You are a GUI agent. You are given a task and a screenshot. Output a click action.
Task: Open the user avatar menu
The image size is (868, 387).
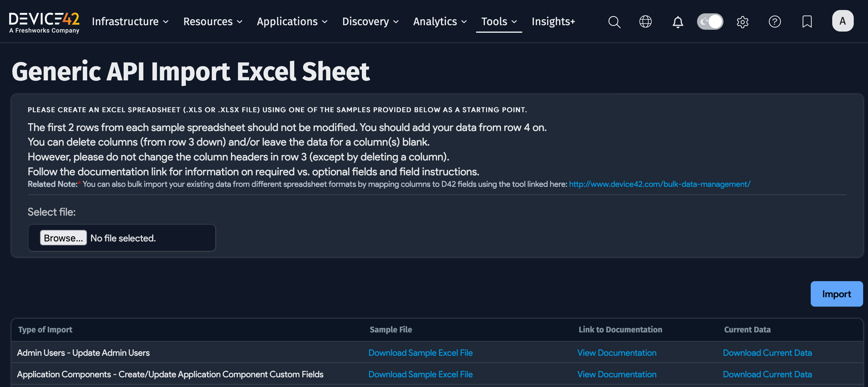(843, 21)
